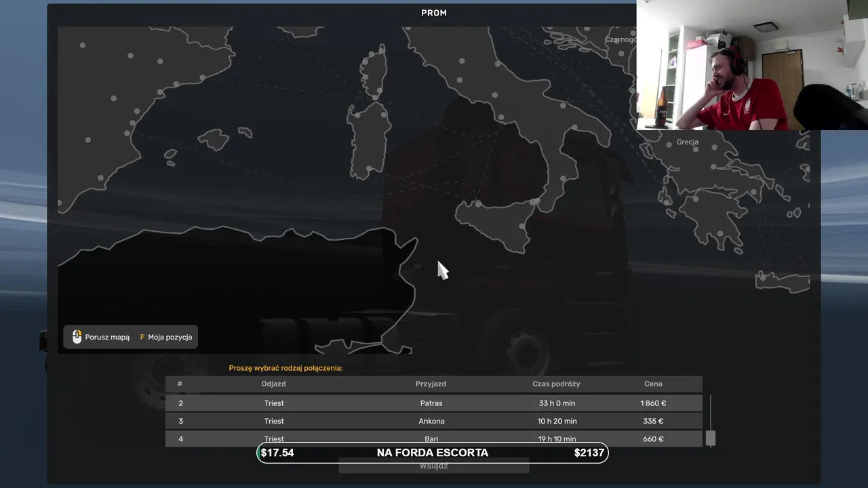Select the Triest to Ankona ferry row

click(x=434, y=421)
